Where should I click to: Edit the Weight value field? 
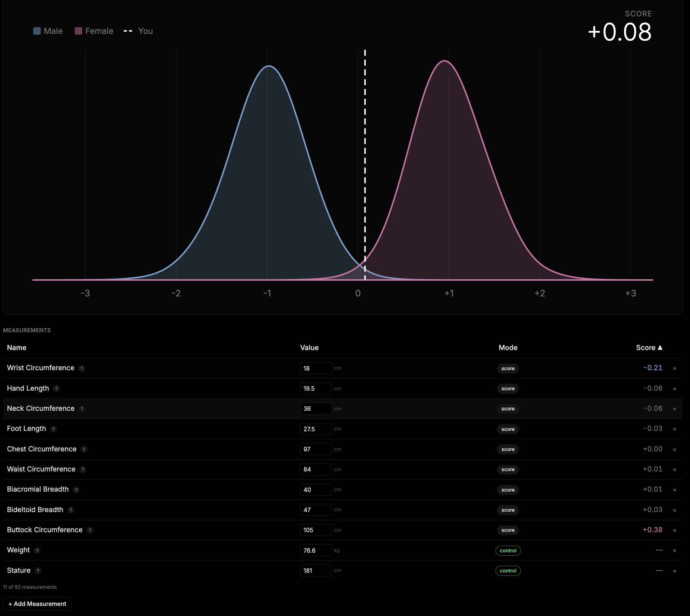point(316,550)
